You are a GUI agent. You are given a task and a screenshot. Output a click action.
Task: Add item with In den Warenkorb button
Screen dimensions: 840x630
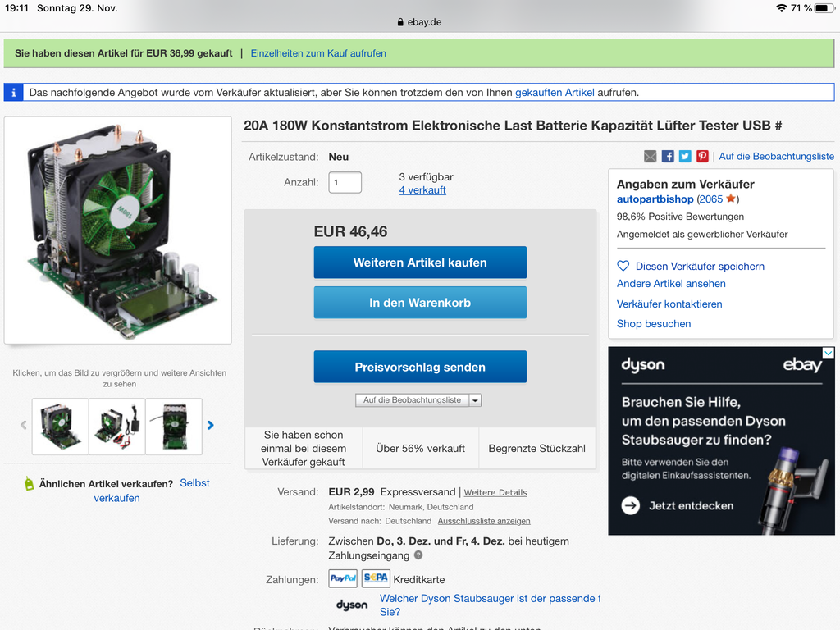pyautogui.click(x=420, y=303)
